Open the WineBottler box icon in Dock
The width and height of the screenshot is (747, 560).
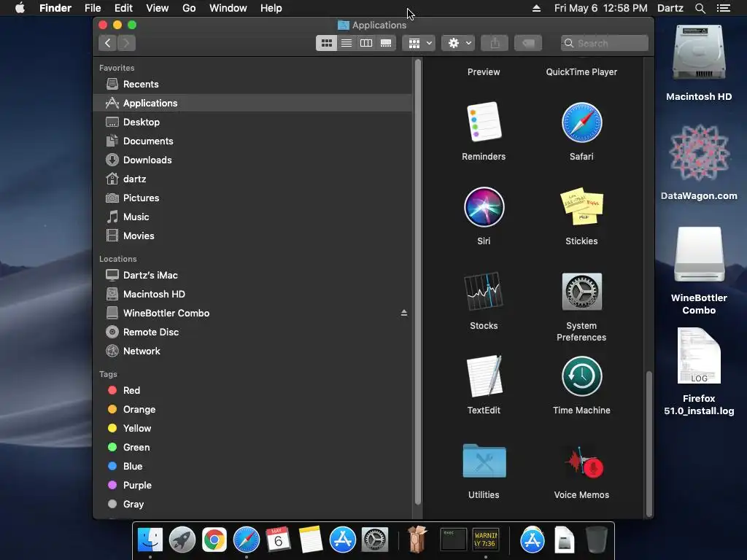pos(417,539)
